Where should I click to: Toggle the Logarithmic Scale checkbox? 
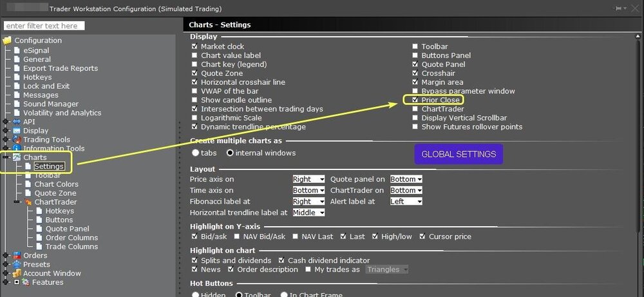pos(194,118)
